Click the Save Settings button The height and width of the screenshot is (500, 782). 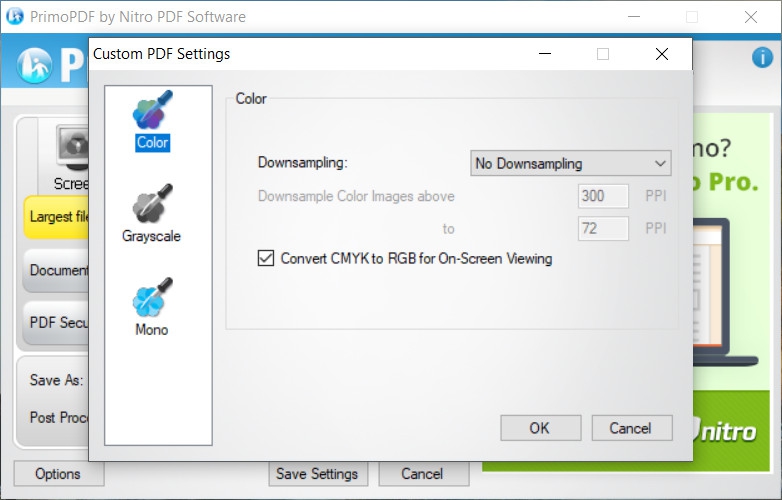(318, 474)
